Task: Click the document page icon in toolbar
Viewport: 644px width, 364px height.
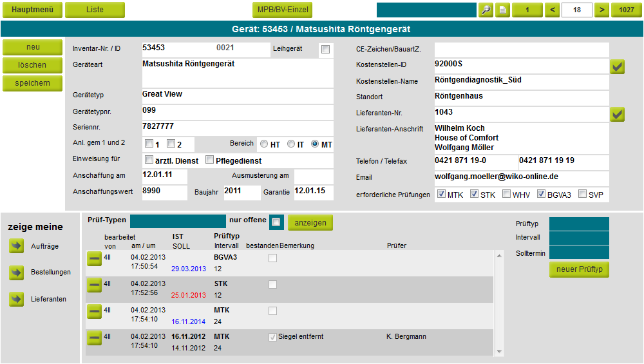Action: pyautogui.click(x=503, y=10)
